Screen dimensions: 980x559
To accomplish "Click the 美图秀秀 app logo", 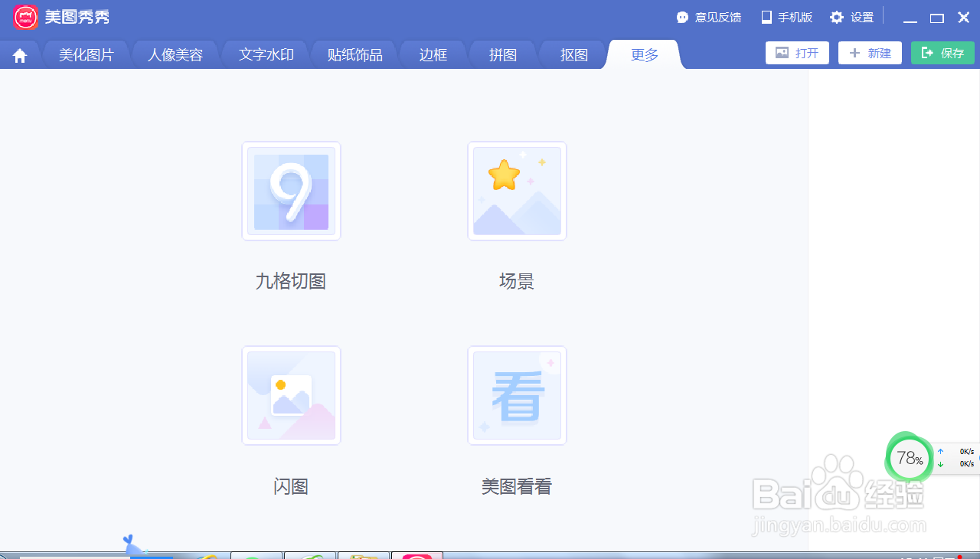I will coord(26,17).
